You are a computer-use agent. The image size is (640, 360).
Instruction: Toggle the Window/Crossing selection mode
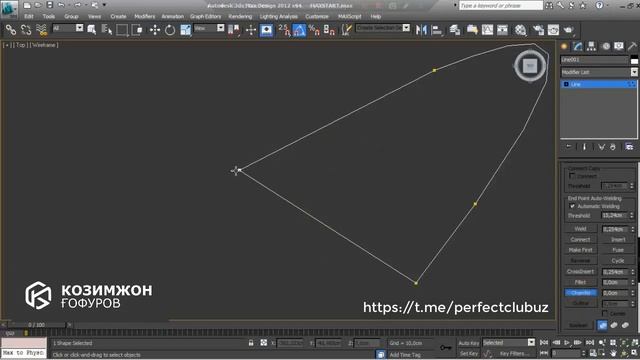(x=137, y=30)
